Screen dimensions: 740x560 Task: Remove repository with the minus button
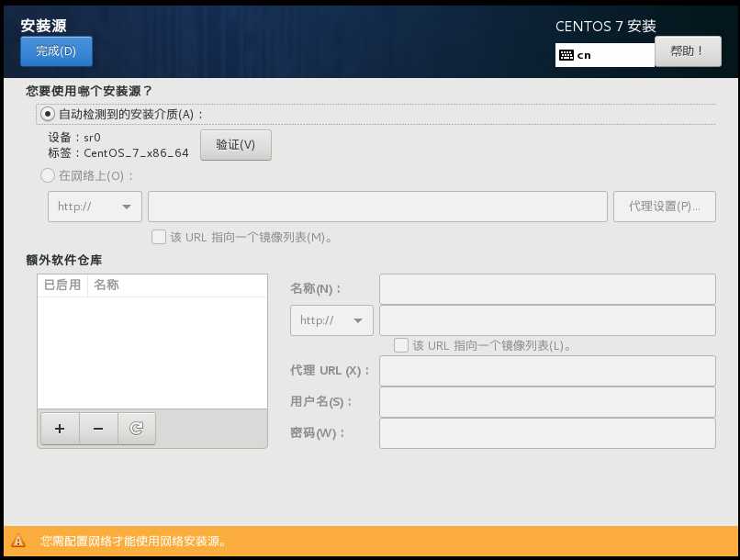click(98, 429)
